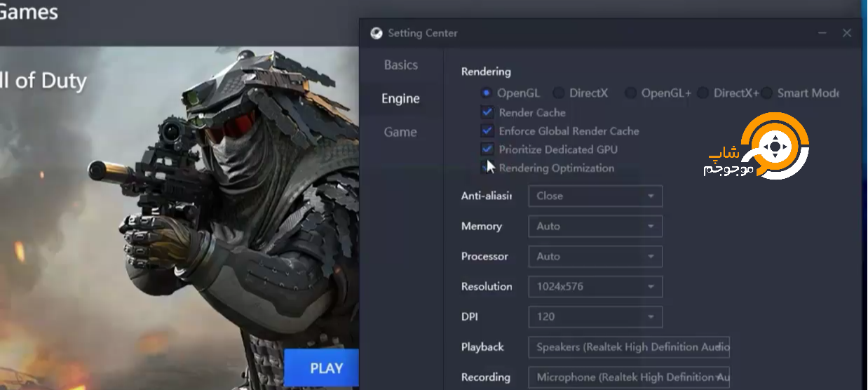Open the Anti-aliasing dropdown
Screen dimensions: 868x390
(x=595, y=196)
